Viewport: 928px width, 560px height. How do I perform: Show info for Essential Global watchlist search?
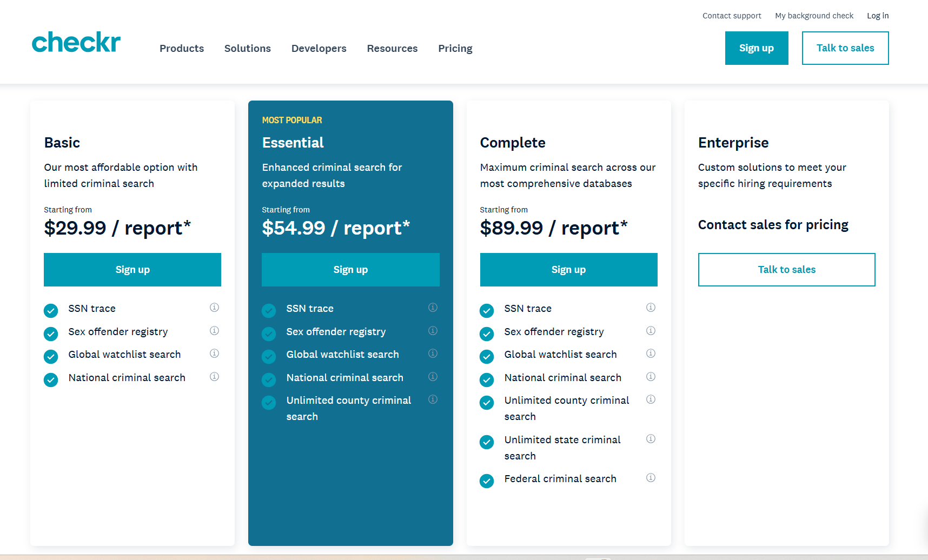[433, 354]
